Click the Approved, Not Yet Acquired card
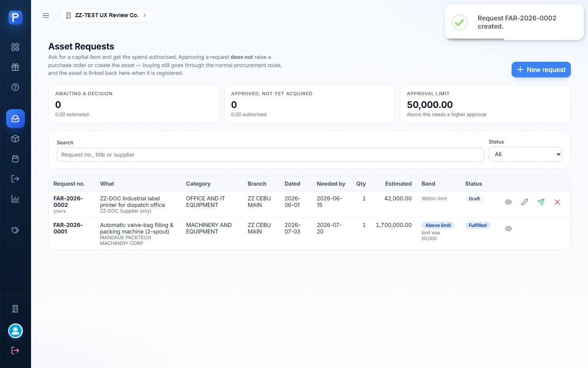This screenshot has width=588, height=368. (310, 104)
